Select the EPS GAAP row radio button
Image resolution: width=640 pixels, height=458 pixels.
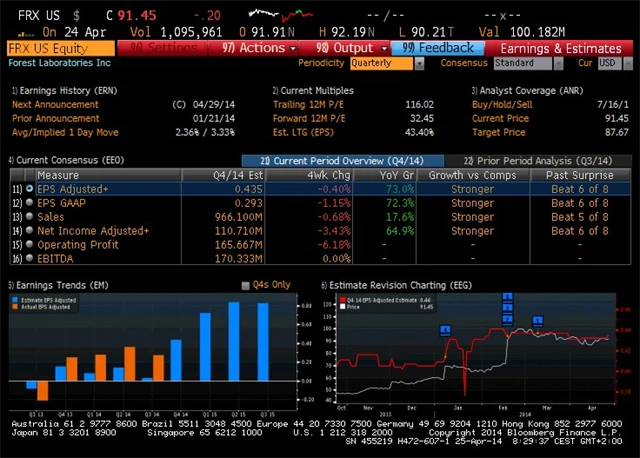pos(29,202)
